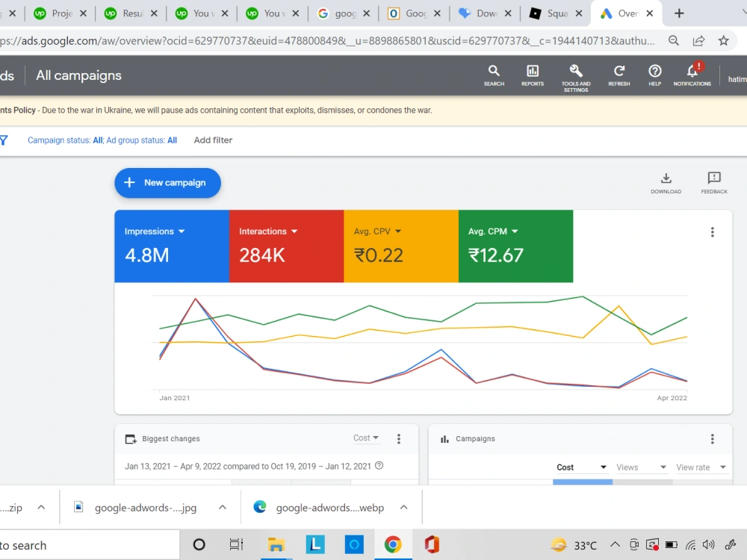Viewport: 747px width, 560px height.
Task: Click Add filter
Action: coord(213,140)
